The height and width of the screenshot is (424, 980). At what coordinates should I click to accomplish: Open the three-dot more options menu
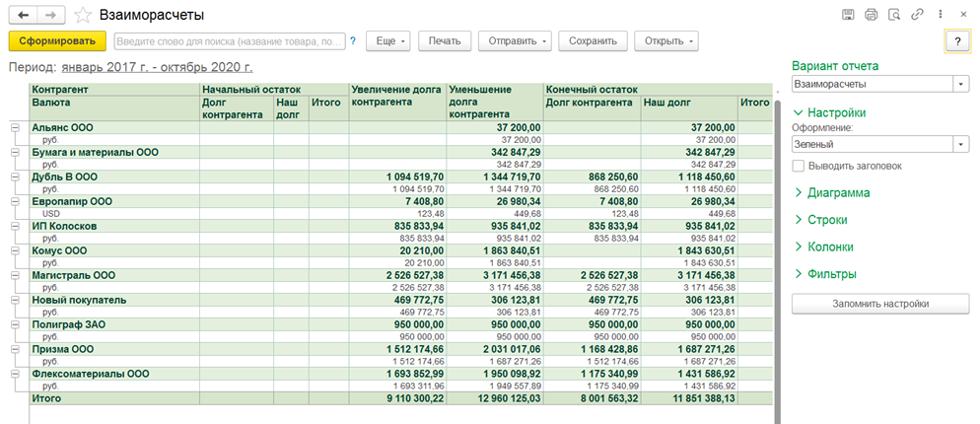click(x=940, y=15)
